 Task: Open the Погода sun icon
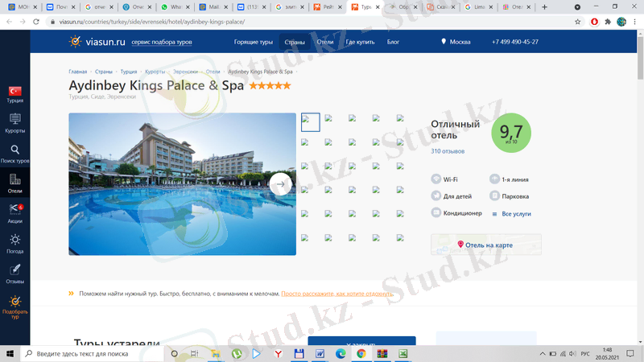pos(14,241)
